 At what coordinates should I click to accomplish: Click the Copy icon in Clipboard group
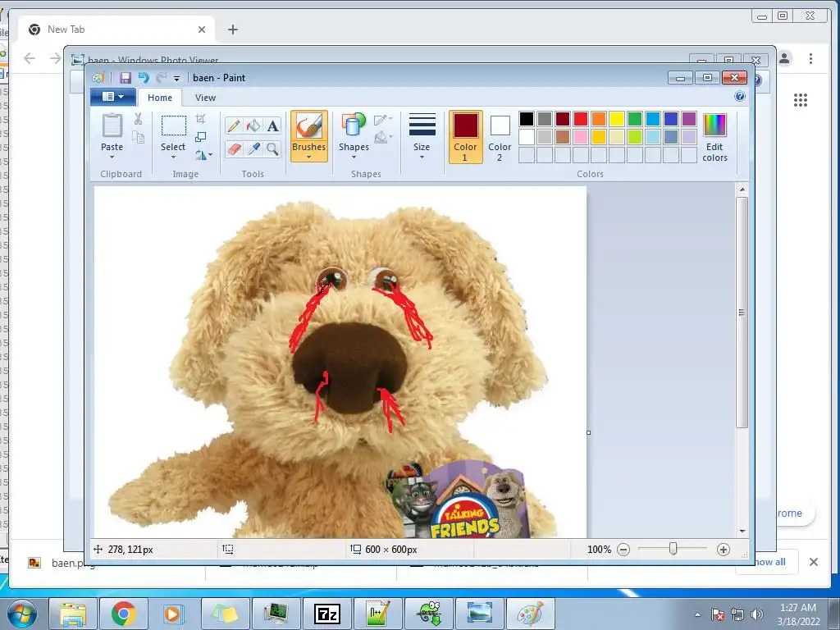click(138, 138)
